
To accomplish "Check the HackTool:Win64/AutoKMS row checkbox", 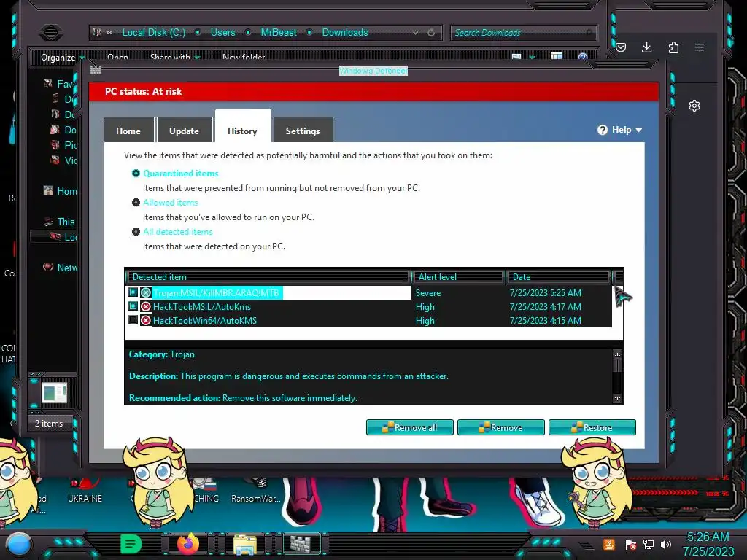I will coord(133,320).
